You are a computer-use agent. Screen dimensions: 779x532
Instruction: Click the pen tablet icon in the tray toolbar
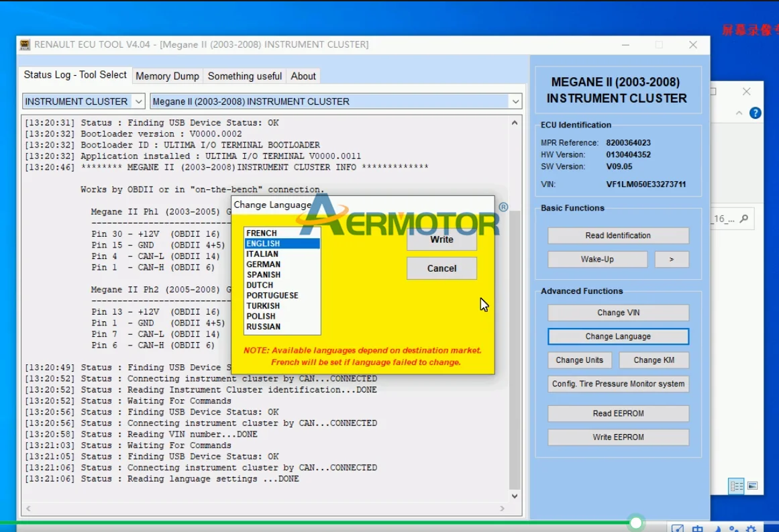coord(677,529)
